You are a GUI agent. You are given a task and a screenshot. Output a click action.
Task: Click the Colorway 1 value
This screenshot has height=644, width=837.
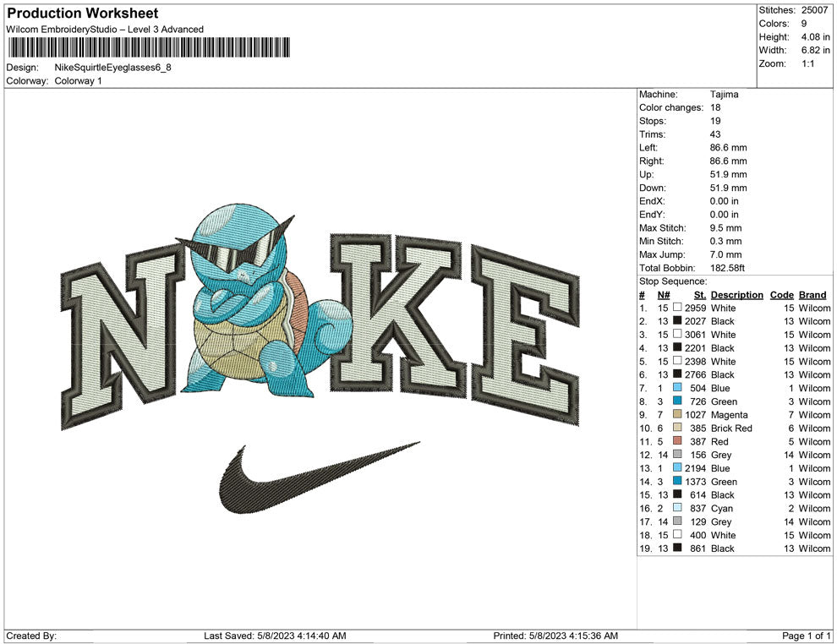78,81
